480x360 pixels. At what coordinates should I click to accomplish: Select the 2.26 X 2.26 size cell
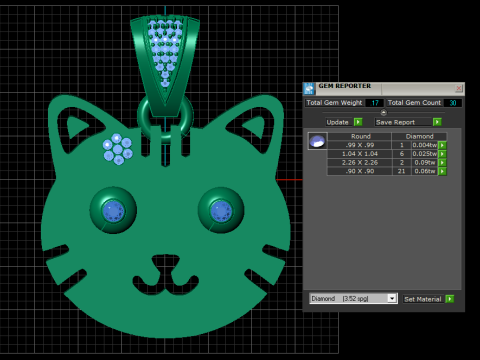click(360, 162)
